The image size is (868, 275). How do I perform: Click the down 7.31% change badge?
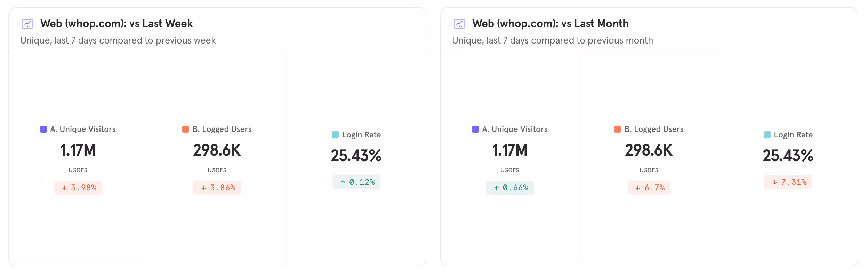(788, 182)
